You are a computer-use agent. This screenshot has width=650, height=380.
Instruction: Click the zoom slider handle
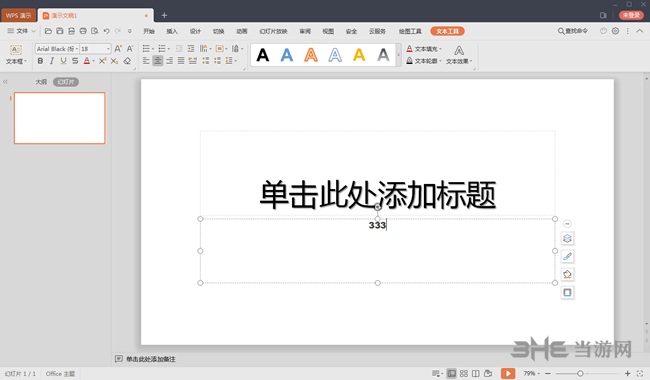(x=580, y=373)
